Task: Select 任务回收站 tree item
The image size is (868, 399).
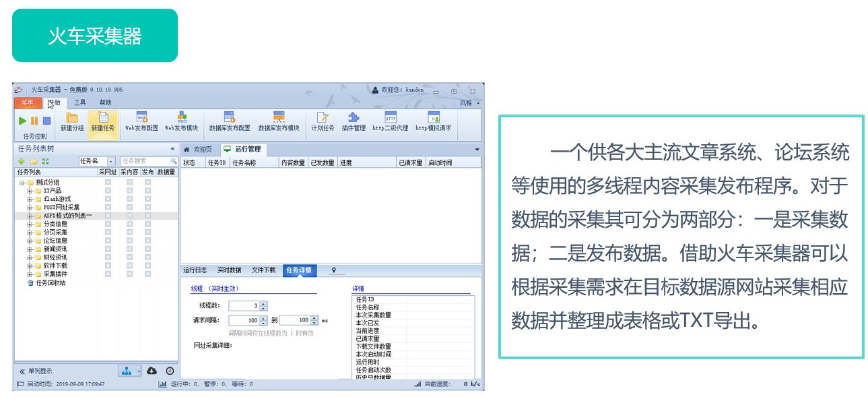Action: click(51, 283)
